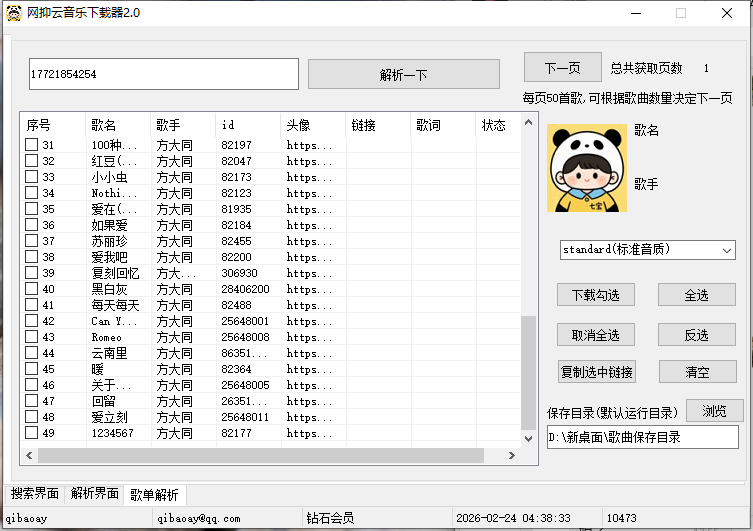Click the horizontal scrollbar thumb

[261, 456]
